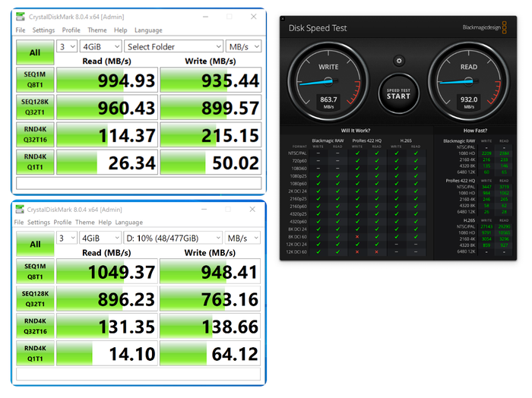The height and width of the screenshot is (398, 532).
Task: Open Profile menu in top CrystalDiskMark window
Action: pos(71,30)
